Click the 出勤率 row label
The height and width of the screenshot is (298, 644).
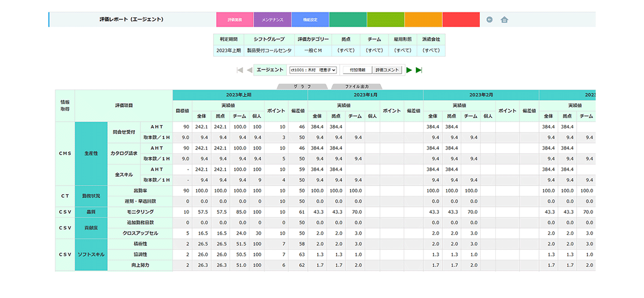click(x=141, y=191)
